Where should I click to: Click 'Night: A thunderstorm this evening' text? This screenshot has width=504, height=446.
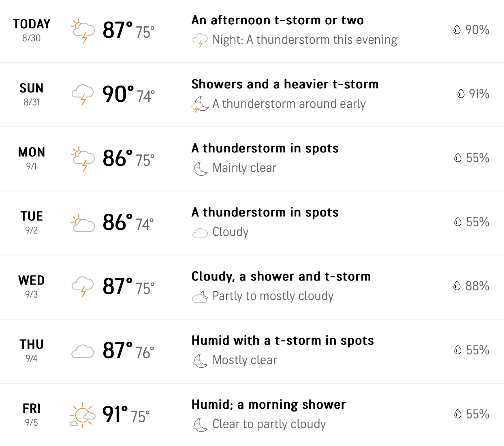pyautogui.click(x=305, y=40)
